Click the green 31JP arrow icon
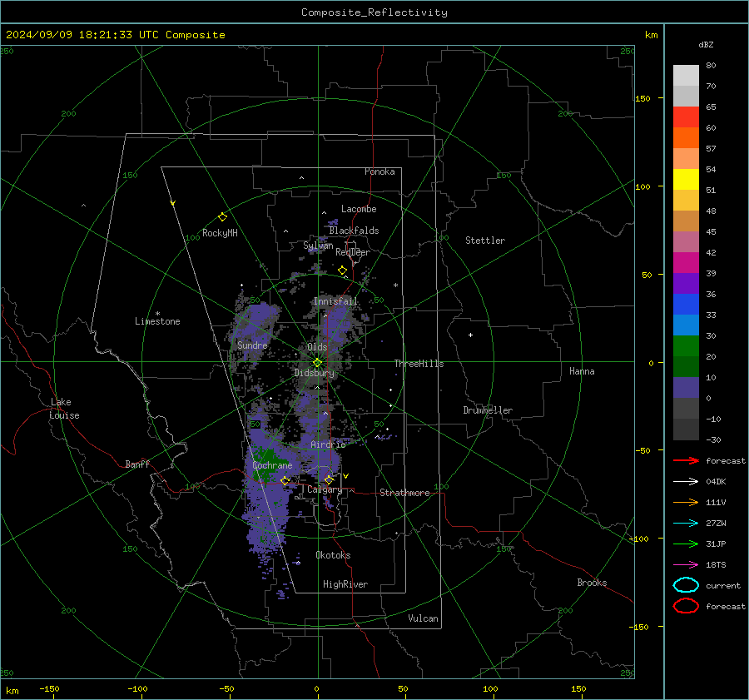This screenshot has width=749, height=700. click(x=686, y=544)
